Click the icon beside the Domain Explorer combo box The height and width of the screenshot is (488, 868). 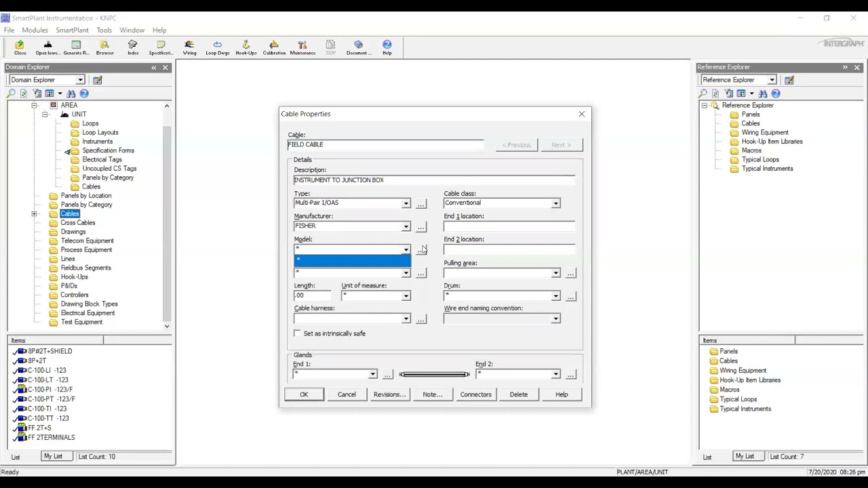tap(97, 80)
